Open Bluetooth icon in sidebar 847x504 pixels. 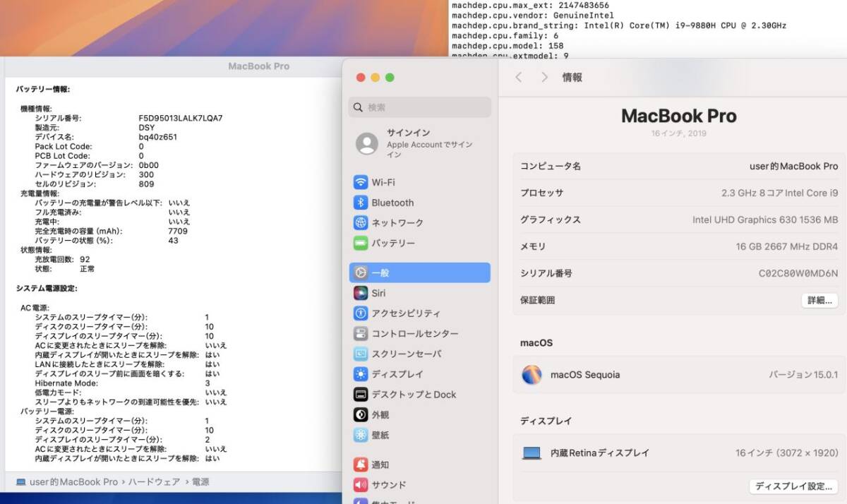tap(361, 203)
